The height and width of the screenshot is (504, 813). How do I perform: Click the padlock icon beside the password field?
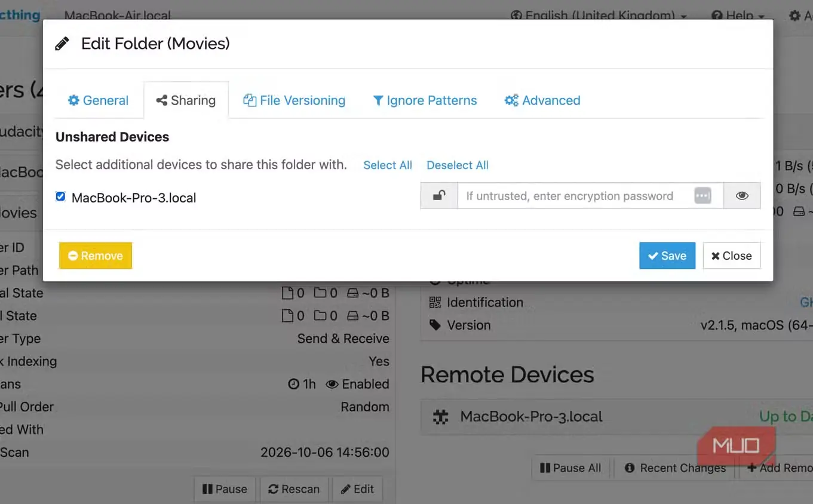[x=439, y=196]
